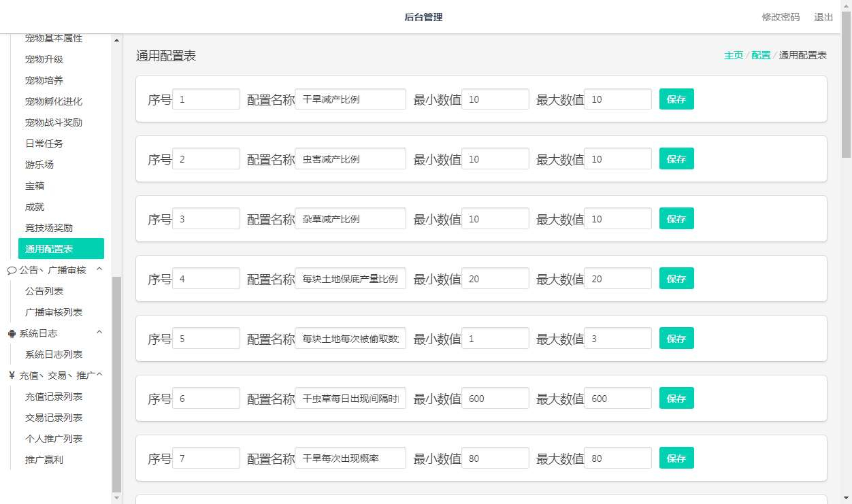
Task: Click 配置名称 field 虫害减产比例
Action: pyautogui.click(x=350, y=159)
